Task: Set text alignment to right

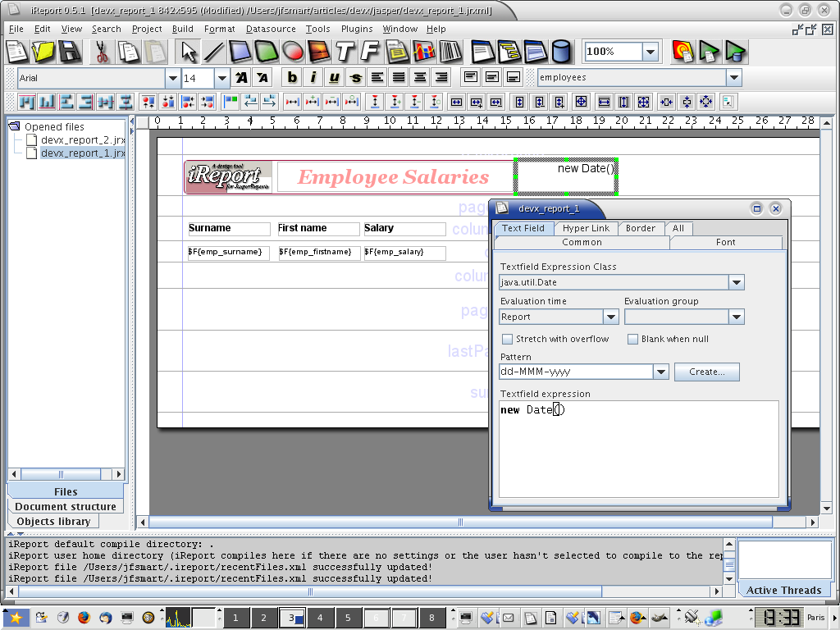Action: 441,78
